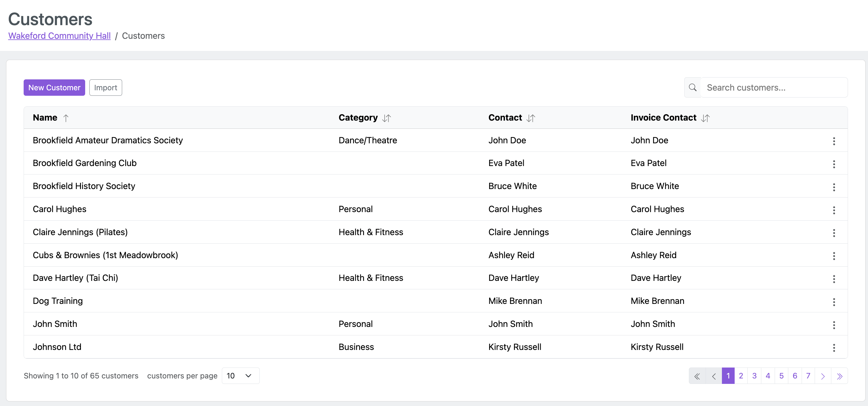Sort by the Name column arrow

(x=66, y=118)
